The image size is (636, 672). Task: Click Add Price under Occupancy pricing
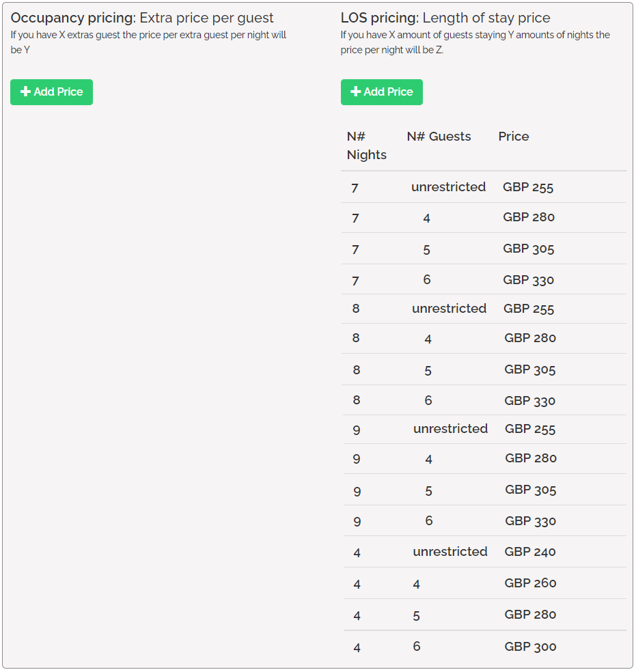coord(51,92)
